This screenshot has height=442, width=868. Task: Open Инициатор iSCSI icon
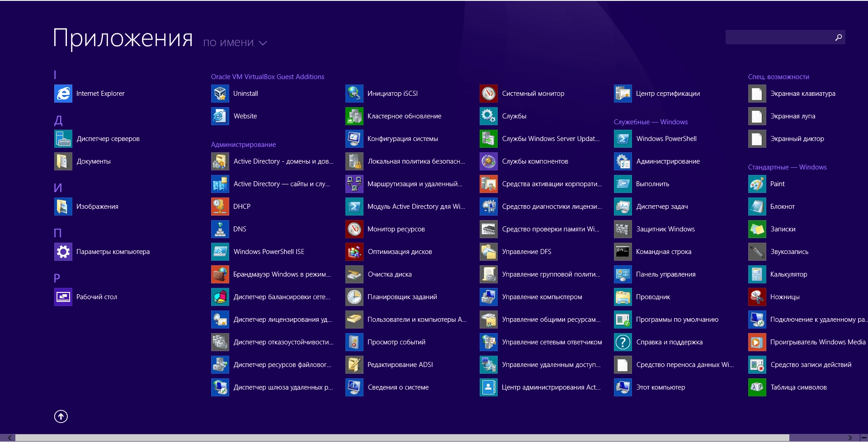coord(354,94)
